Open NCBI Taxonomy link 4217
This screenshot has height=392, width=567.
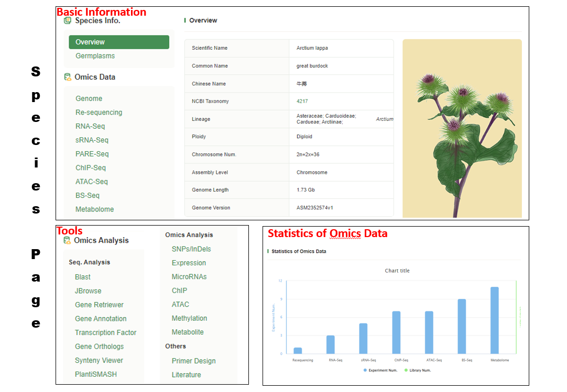coord(302,102)
